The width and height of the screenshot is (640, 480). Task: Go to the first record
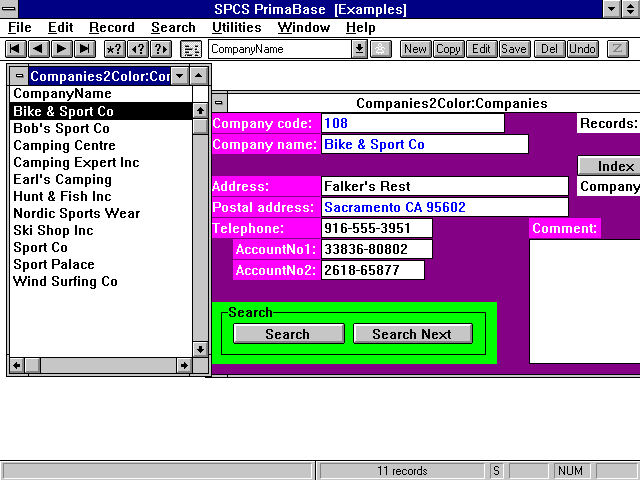click(x=16, y=49)
